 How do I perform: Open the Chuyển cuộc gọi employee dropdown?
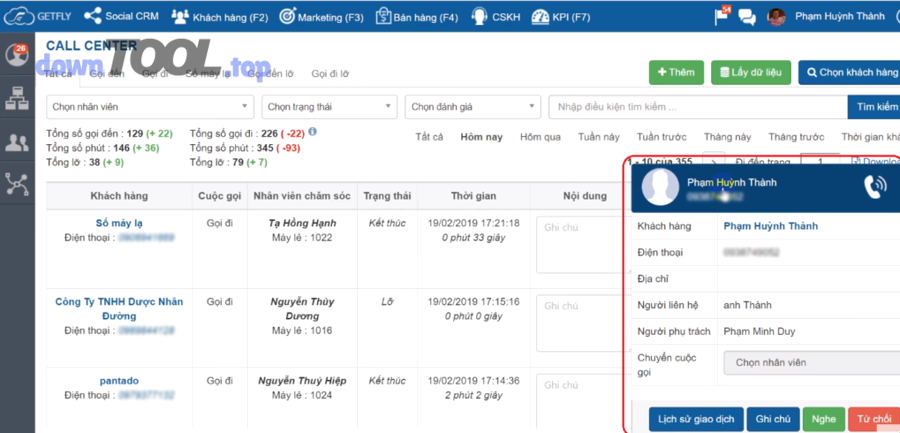point(810,362)
